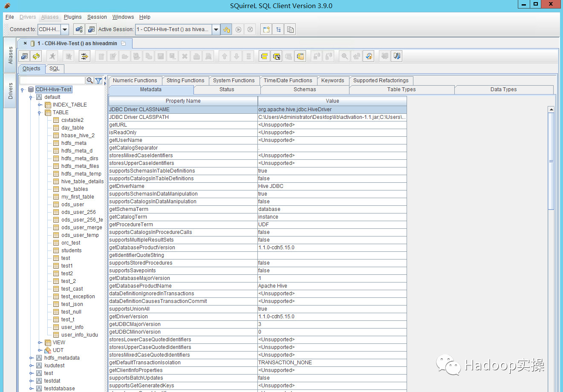
Task: Click the metadata scrollbar up arrow
Action: tap(551, 110)
